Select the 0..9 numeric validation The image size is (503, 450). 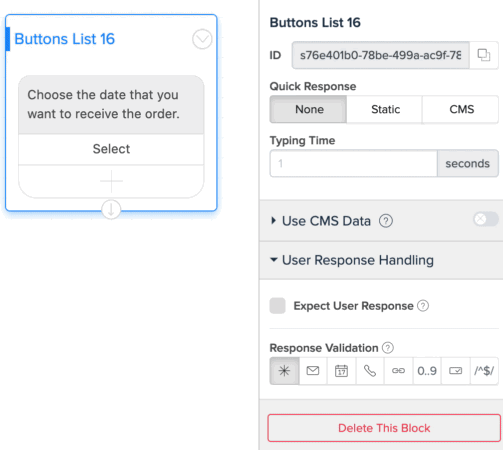point(427,371)
